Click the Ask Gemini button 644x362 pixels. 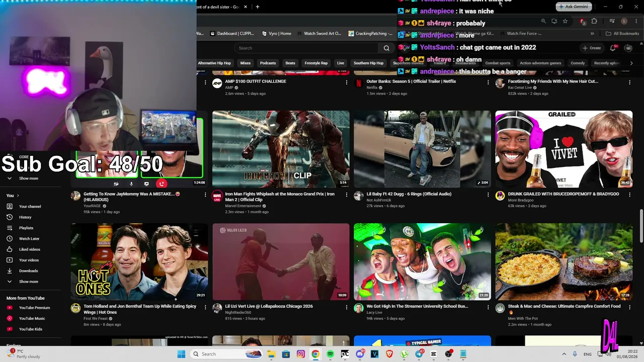point(573,7)
